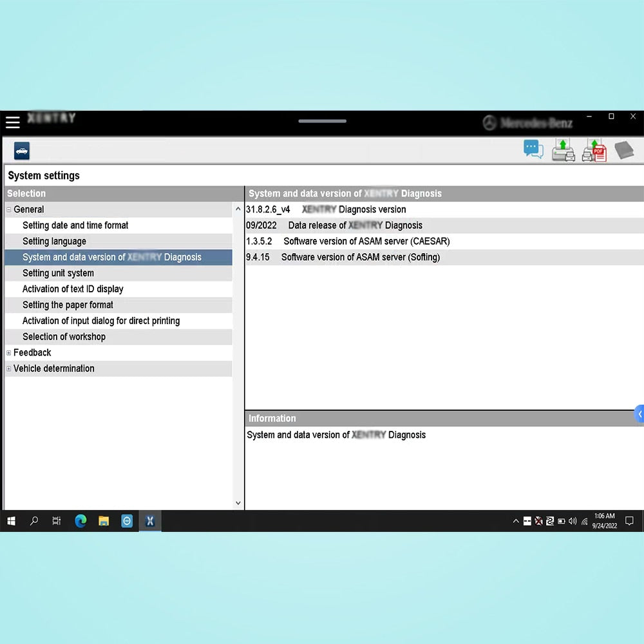Screen dimensions: 644x644
Task: Open File Explorer from the taskbar
Action: (x=104, y=521)
